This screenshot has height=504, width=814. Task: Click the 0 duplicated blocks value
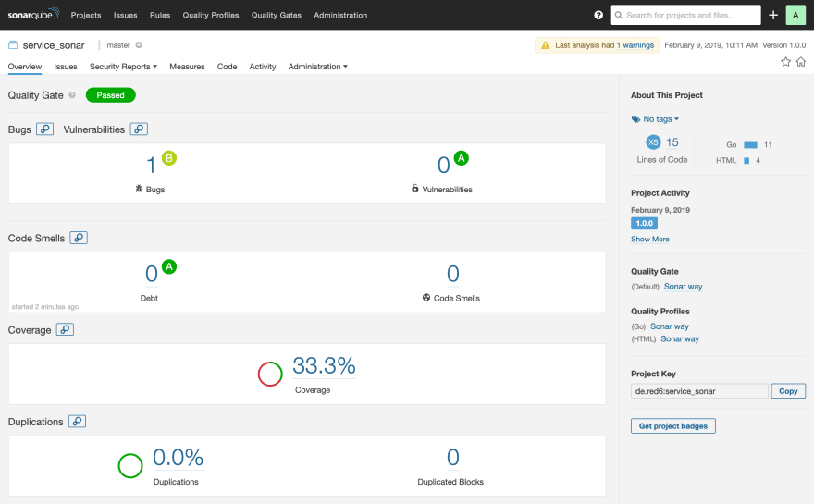pyautogui.click(x=452, y=457)
